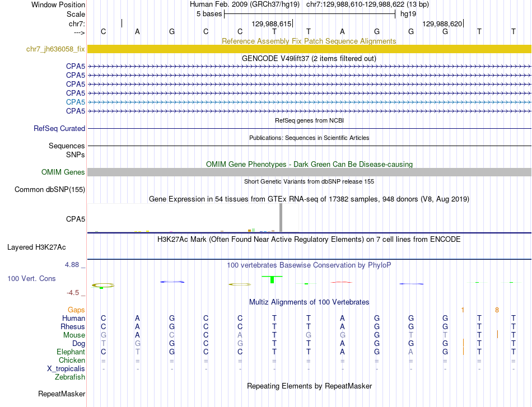Click Common dbSNP(155) track label
Image resolution: width=532 pixels, height=407 pixels.
[x=49, y=190]
